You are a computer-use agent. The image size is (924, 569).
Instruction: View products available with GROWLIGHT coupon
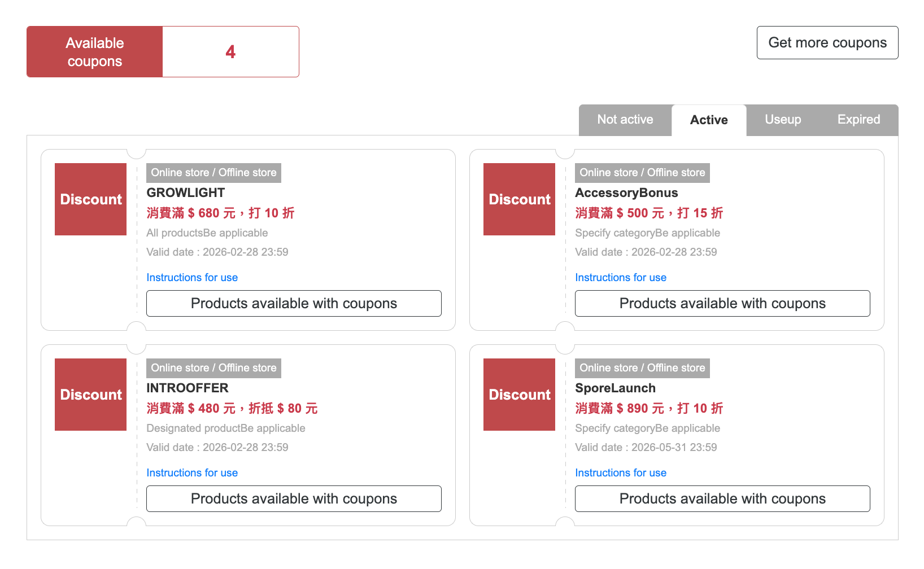click(x=294, y=304)
